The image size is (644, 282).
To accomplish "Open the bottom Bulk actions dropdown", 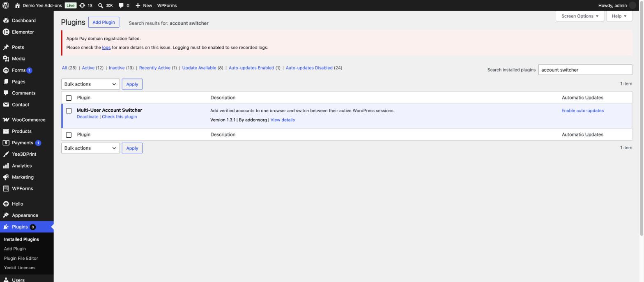I will (90, 148).
